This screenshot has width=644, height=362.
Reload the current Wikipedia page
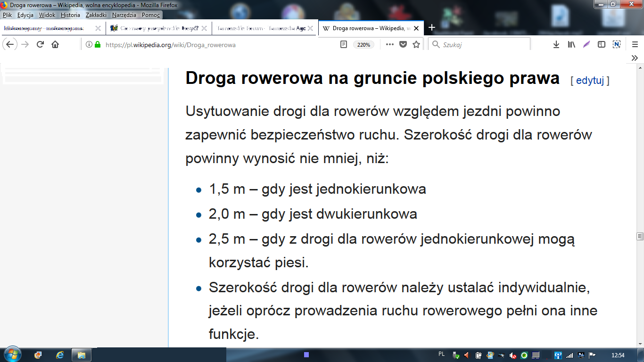point(40,44)
